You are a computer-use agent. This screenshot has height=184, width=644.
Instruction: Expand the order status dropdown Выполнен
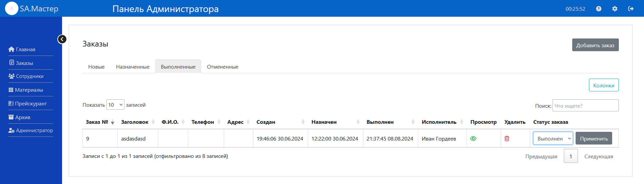point(553,139)
